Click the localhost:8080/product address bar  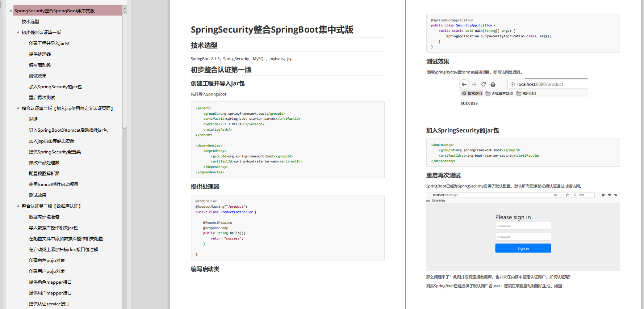point(548,84)
